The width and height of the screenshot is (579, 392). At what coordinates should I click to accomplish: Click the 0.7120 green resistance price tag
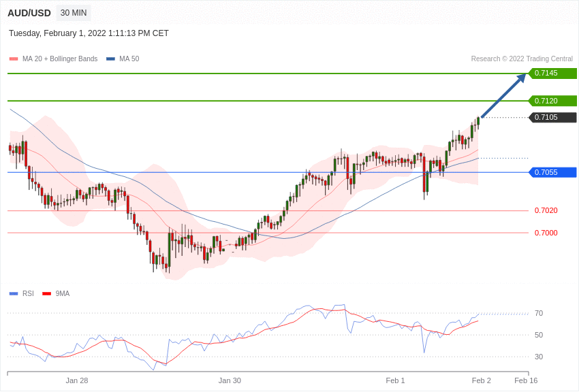coord(553,101)
